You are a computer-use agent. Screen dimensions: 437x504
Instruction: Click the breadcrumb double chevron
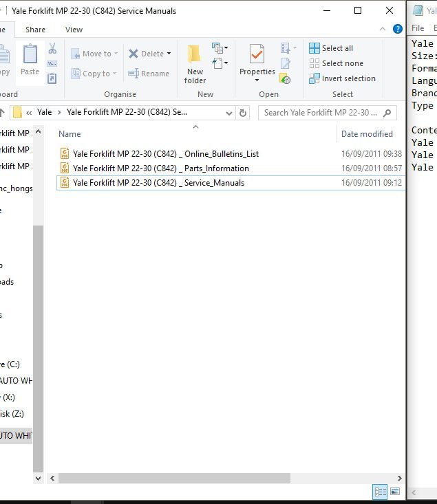point(29,113)
